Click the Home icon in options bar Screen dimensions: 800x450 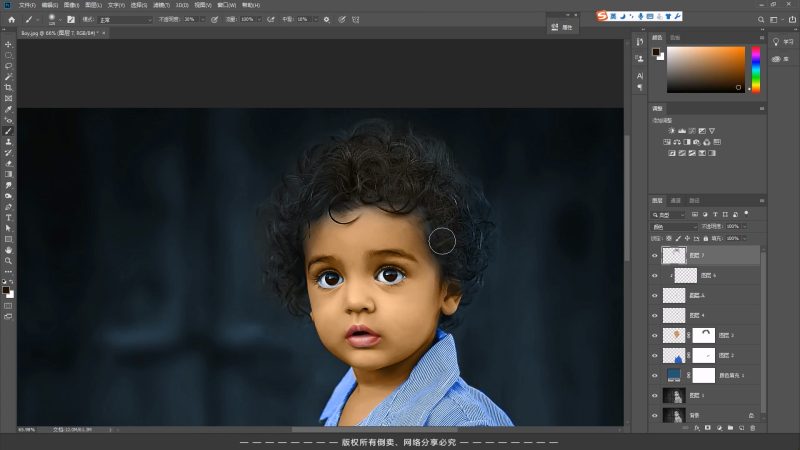coord(11,19)
